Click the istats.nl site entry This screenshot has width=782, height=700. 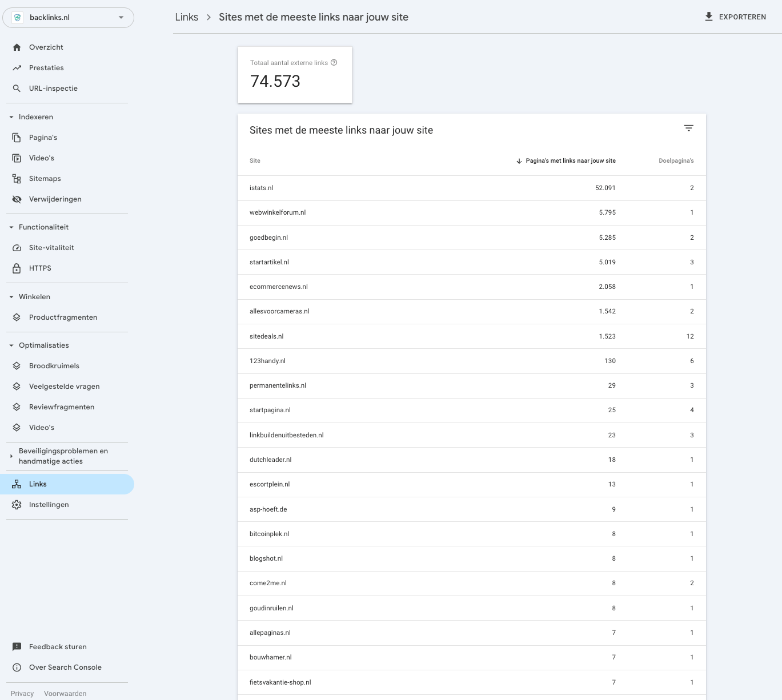262,187
